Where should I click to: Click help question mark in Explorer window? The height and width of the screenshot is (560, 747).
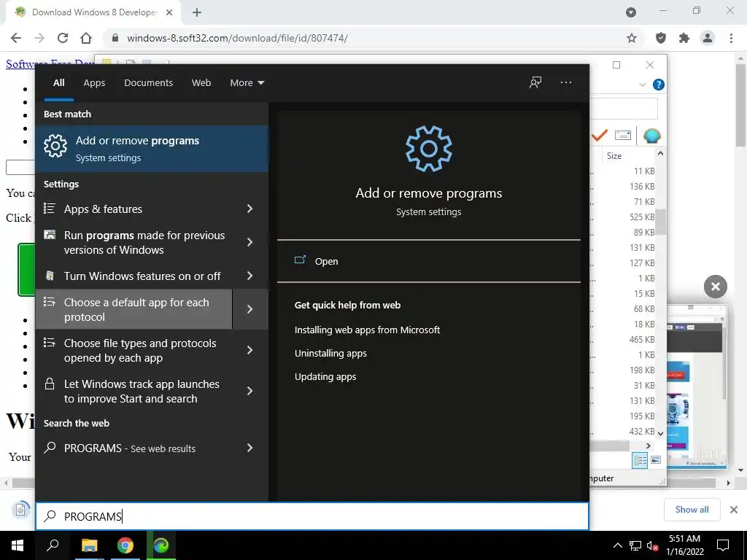tap(659, 85)
